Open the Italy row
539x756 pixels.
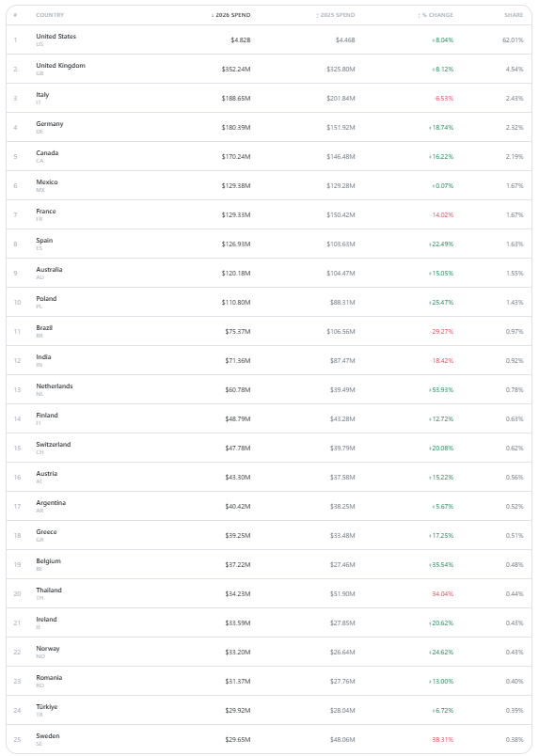tap(269, 98)
